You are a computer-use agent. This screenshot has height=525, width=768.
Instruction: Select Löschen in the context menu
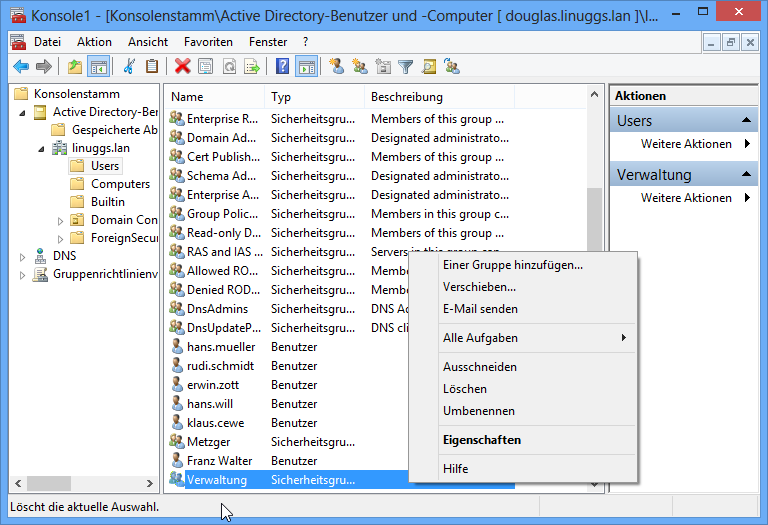click(x=465, y=389)
